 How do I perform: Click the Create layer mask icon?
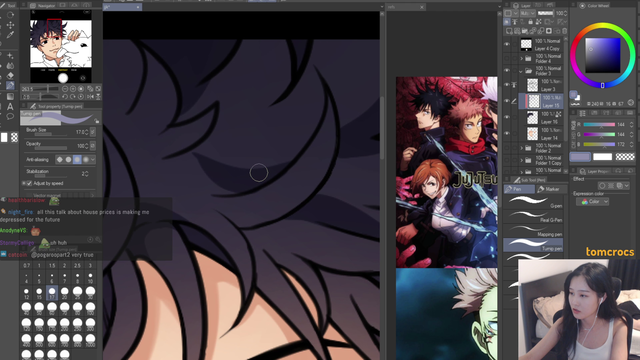pyautogui.click(x=549, y=31)
